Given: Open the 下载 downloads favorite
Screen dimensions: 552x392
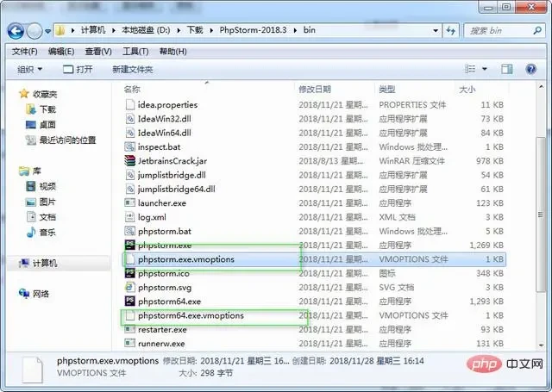Looking at the screenshot, I should tap(47, 109).
